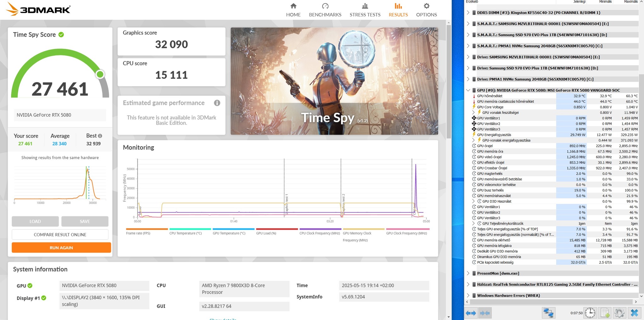Open HWiNFO remote monitoring computers icon
Screen dimensions: 644x320
pyautogui.click(x=548, y=313)
